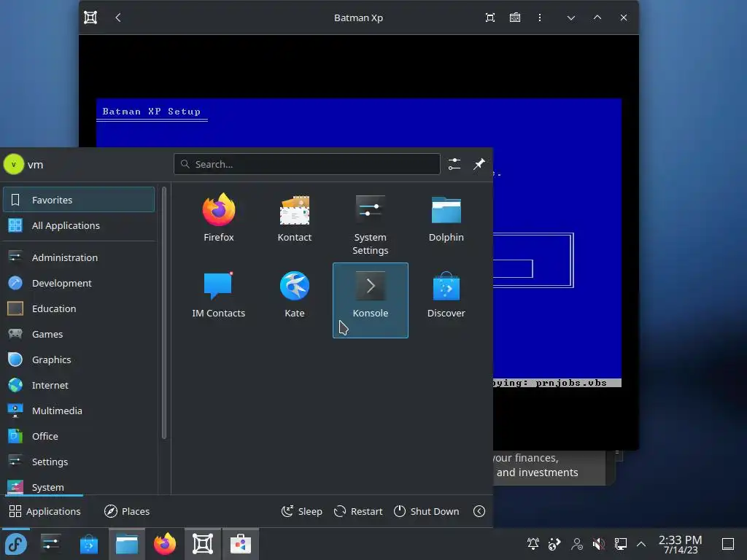Click the Restart button
The height and width of the screenshot is (560, 747).
(358, 511)
